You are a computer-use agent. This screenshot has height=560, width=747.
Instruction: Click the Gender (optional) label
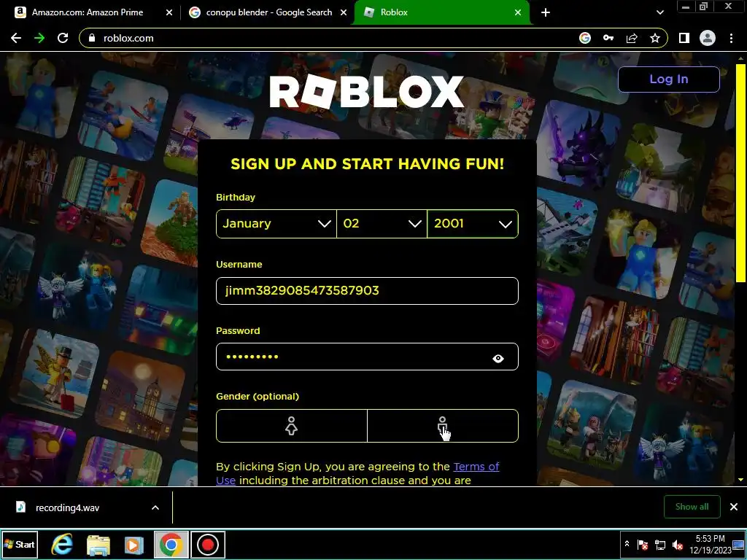258,396
